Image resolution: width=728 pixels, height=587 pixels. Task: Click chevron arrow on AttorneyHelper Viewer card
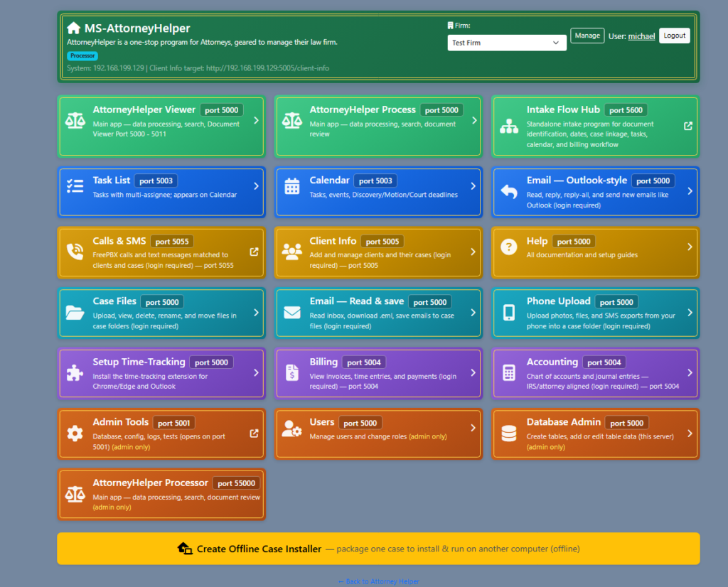coord(256,120)
